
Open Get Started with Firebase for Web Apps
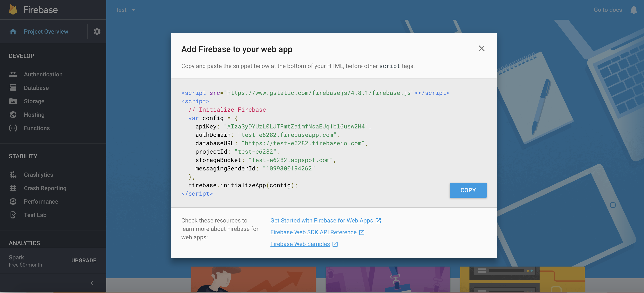(x=322, y=221)
